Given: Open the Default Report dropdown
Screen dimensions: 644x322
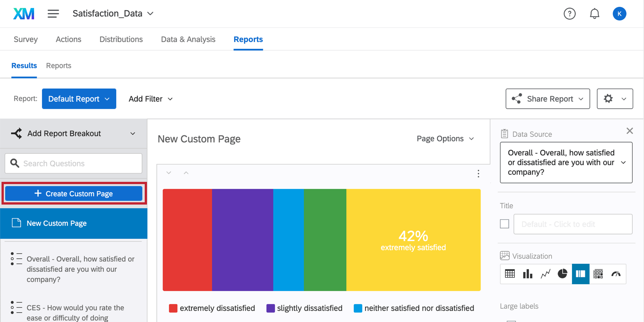Looking at the screenshot, I should pyautogui.click(x=79, y=99).
